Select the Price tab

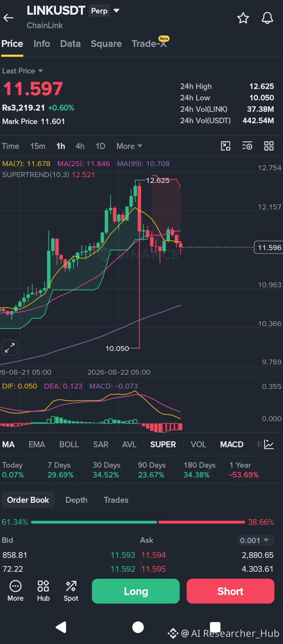12,44
